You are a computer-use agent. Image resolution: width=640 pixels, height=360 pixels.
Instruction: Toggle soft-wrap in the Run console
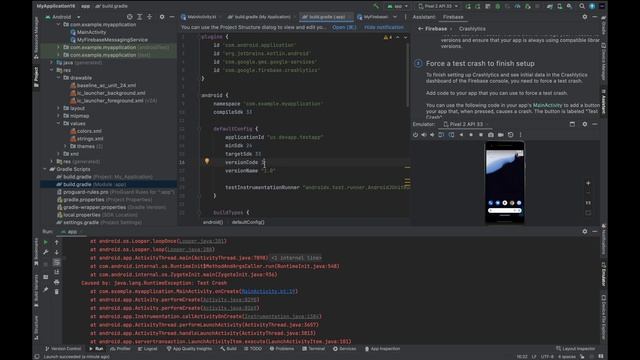pos(57,262)
